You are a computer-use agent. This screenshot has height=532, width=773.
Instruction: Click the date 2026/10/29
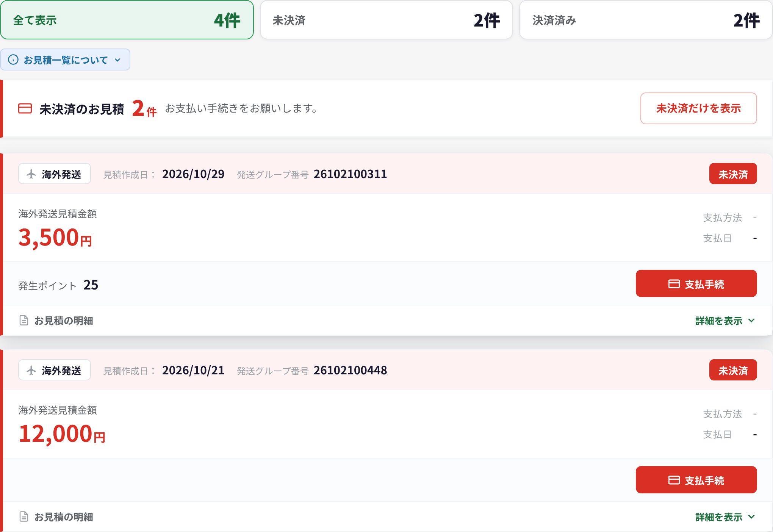(x=193, y=174)
